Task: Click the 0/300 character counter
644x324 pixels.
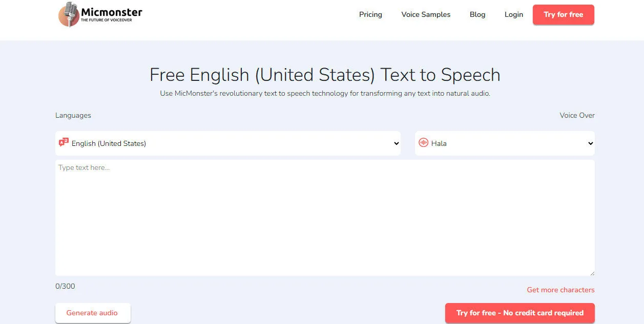Action: click(65, 286)
